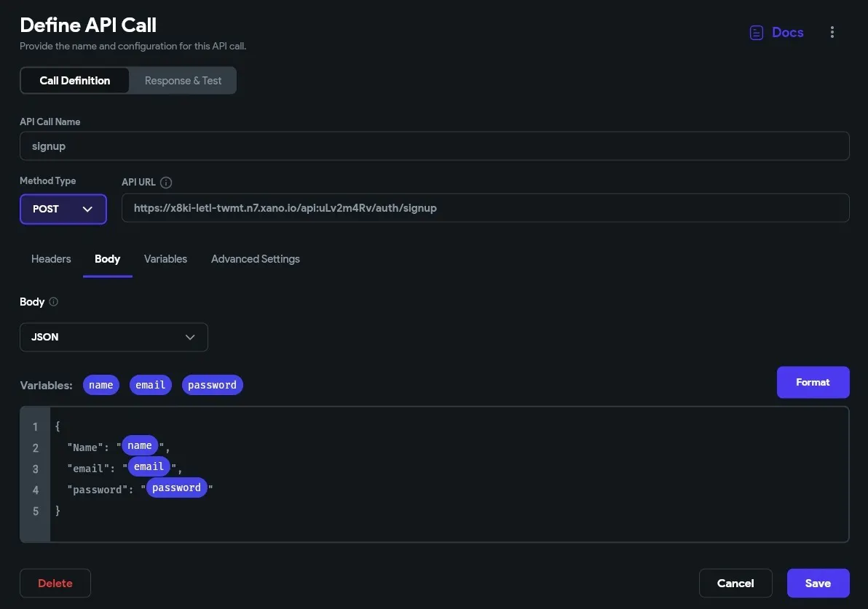
Task: Open the Headers tab
Action: pos(51,259)
